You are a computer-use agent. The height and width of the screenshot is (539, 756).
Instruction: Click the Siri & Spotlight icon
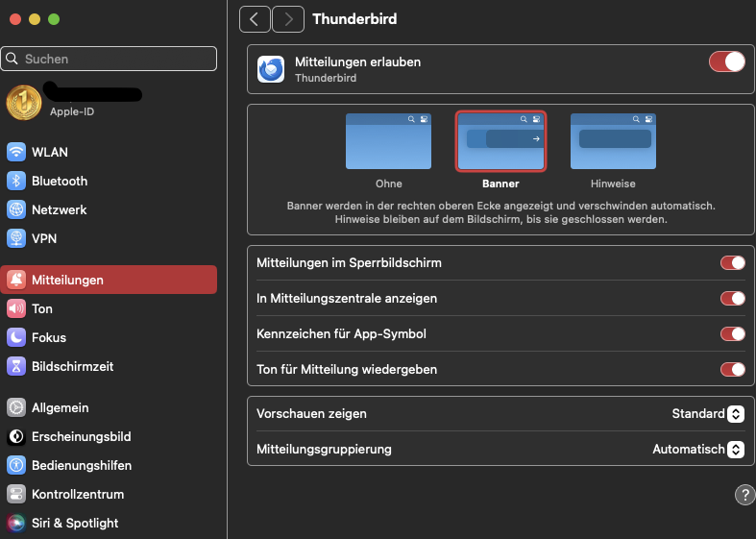[x=16, y=523]
